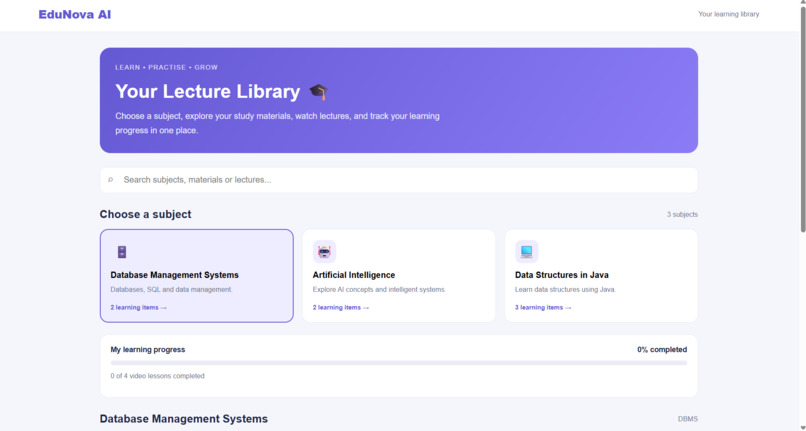
Task: Click the 'DBMS' label
Action: point(688,419)
